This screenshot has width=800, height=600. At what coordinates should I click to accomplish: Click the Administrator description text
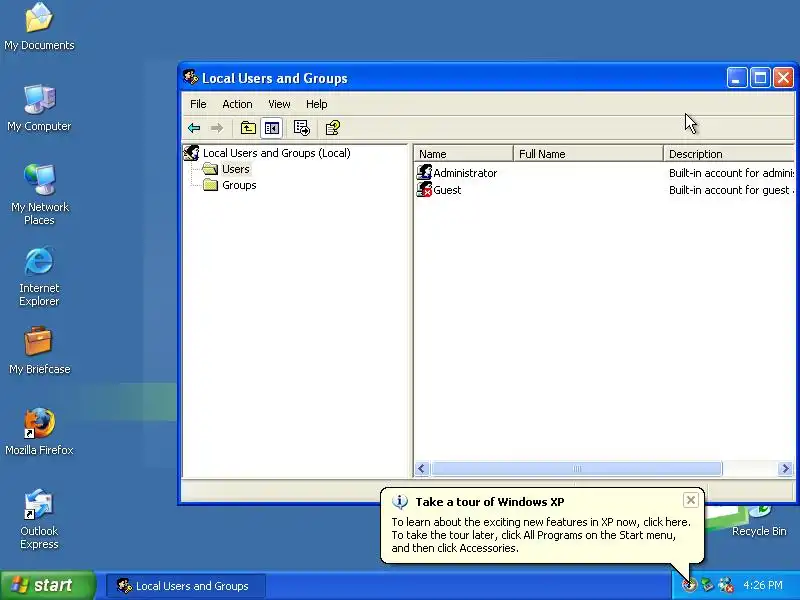tap(732, 173)
